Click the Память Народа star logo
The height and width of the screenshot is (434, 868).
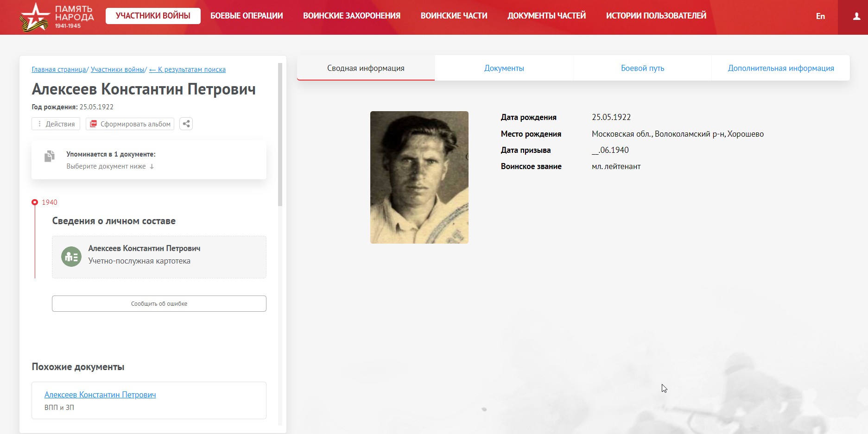click(35, 17)
